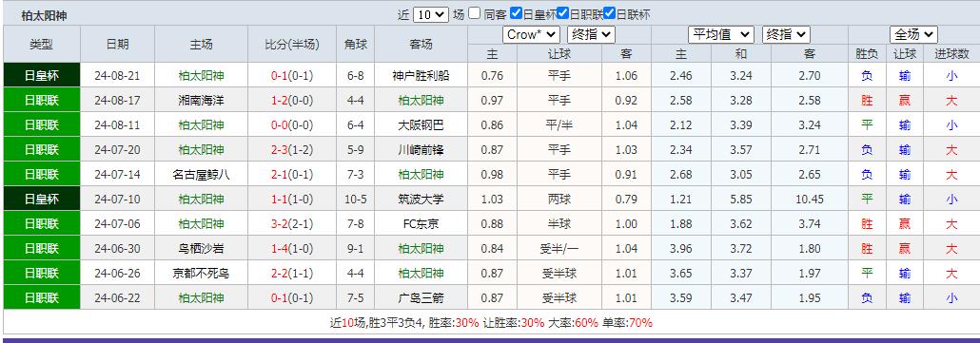
Task: Uncheck the 日联杯 filter checkbox
Action: click(x=610, y=13)
